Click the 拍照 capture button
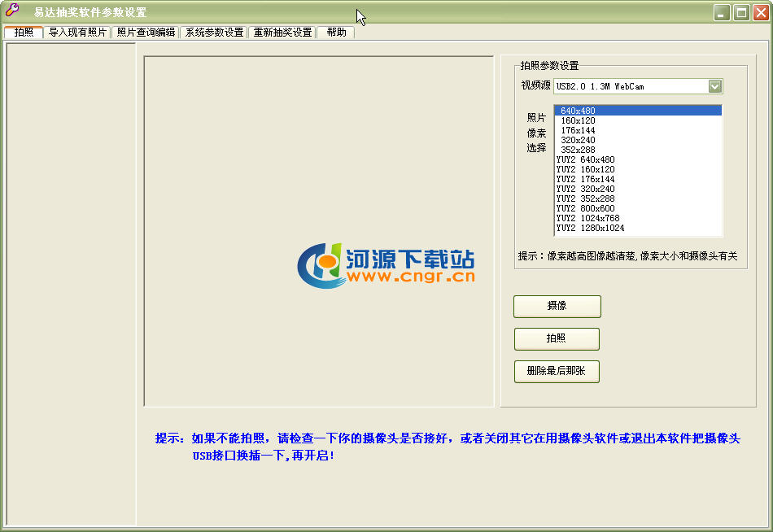The image size is (773, 532). (557, 338)
